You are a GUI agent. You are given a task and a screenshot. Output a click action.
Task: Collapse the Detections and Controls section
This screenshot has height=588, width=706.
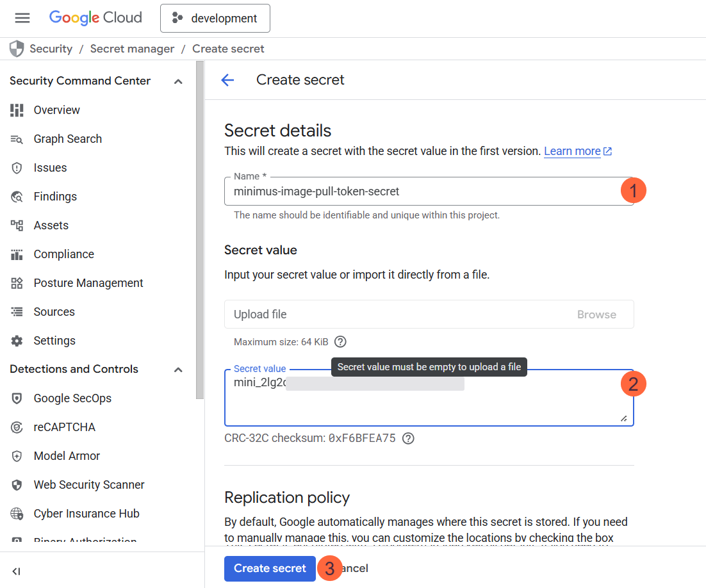click(178, 369)
